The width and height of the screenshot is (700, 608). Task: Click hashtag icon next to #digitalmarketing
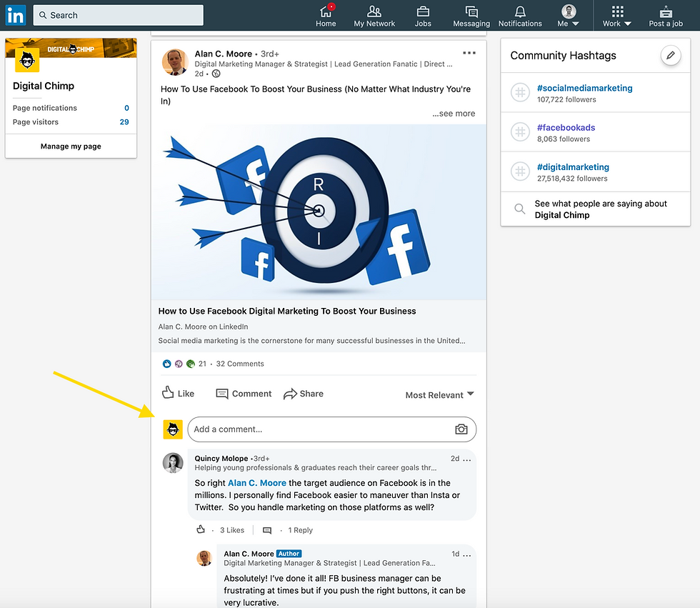pos(520,171)
